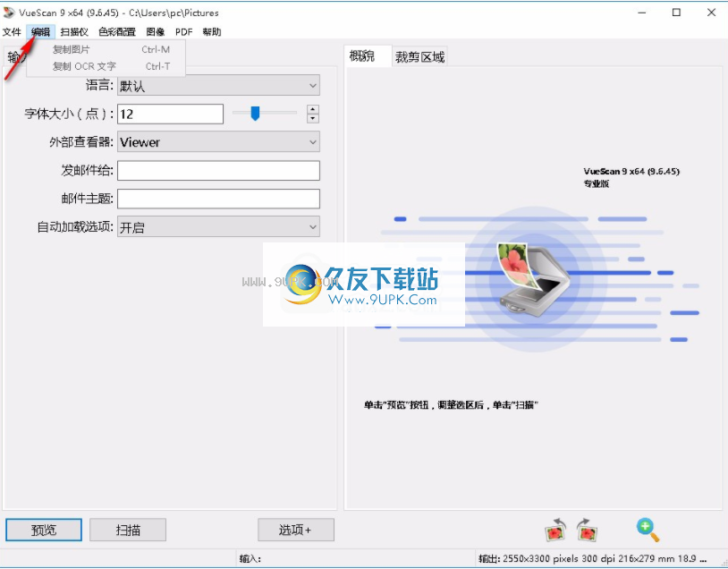Click the 发邮件给 input field

219,171
